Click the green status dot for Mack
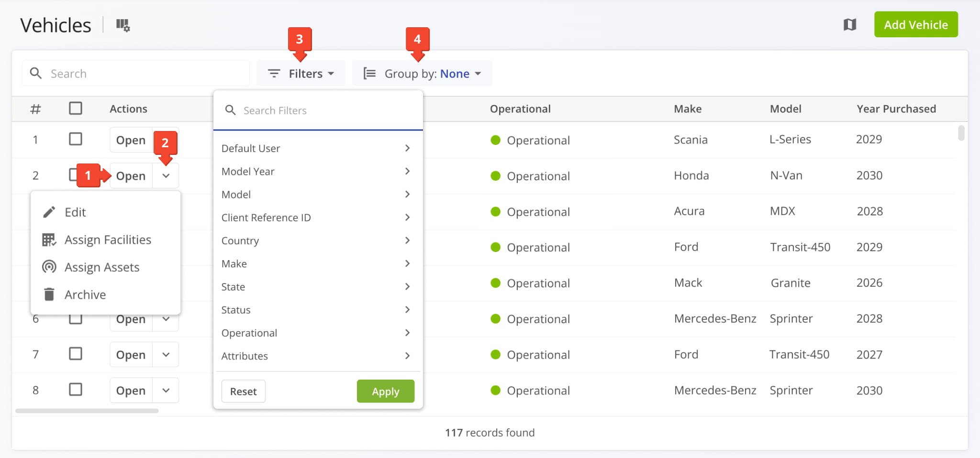Viewport: 980px width, 458px height. pos(495,283)
